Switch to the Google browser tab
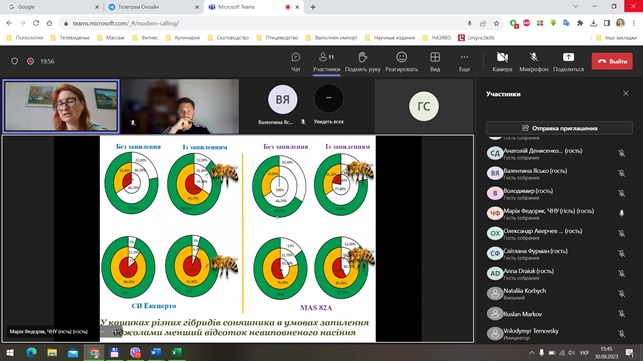The height and width of the screenshot is (361, 643). click(53, 7)
